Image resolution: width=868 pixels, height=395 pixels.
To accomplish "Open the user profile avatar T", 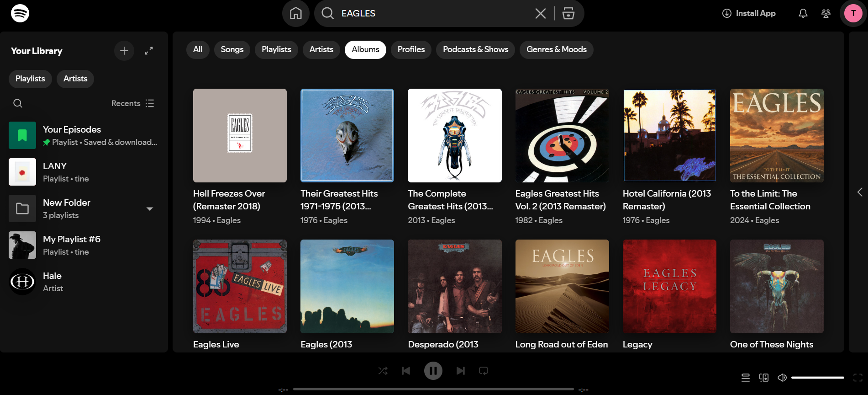I will [853, 13].
